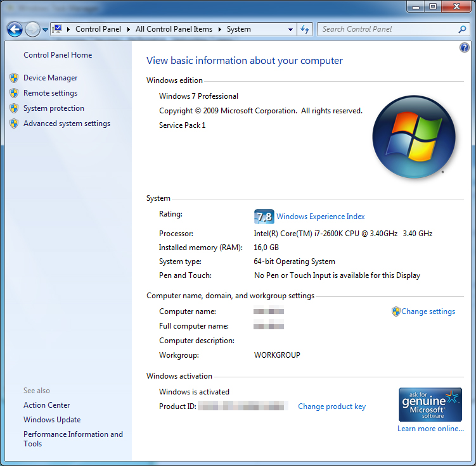Maximize the System window
Image resolution: width=476 pixels, height=466 pixels.
433,7
